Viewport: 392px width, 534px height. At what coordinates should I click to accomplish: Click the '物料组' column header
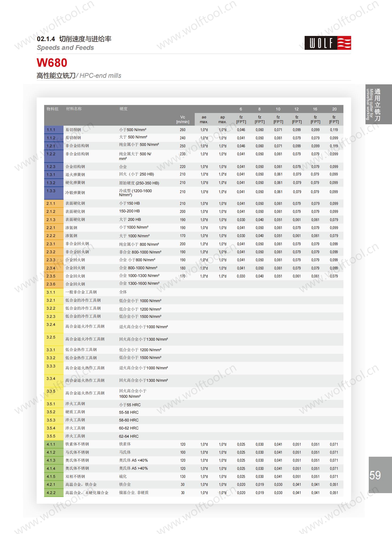(52, 109)
